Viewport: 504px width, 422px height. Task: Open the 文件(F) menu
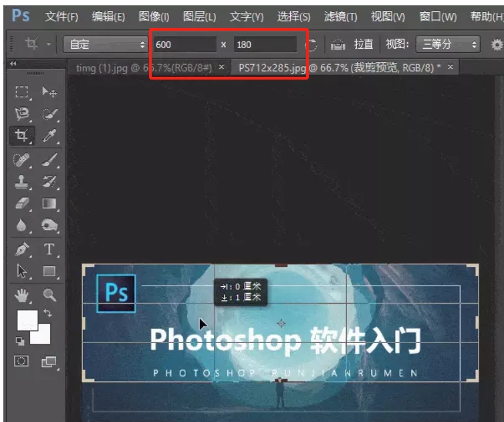61,16
